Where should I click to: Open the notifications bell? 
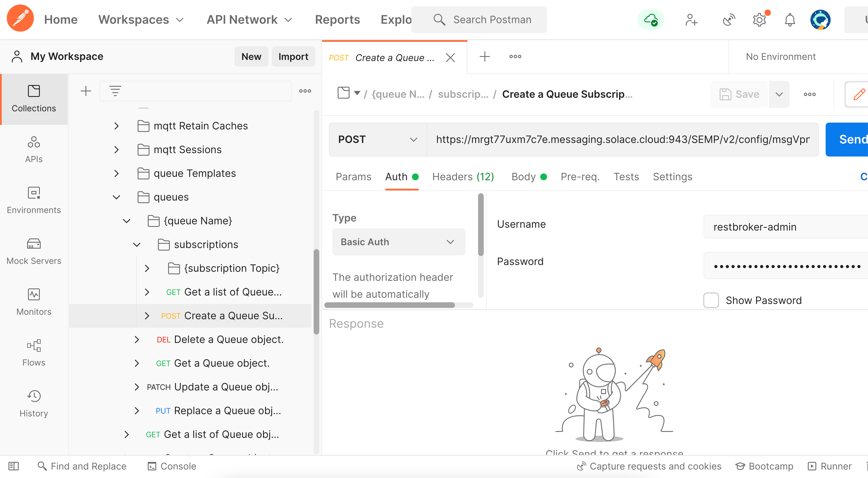coord(789,19)
